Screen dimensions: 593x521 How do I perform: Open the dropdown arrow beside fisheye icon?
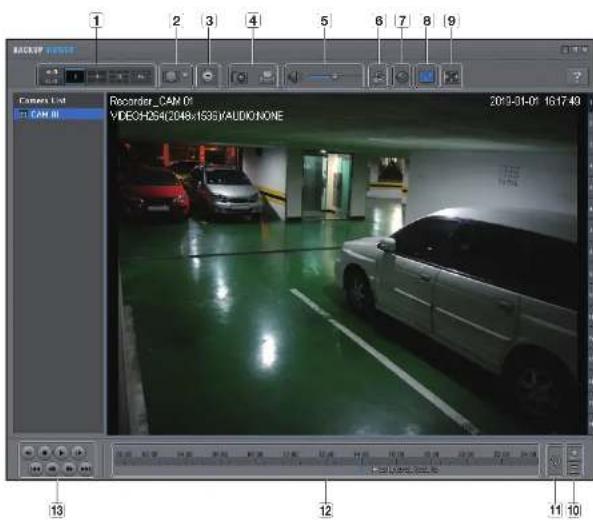(x=185, y=75)
